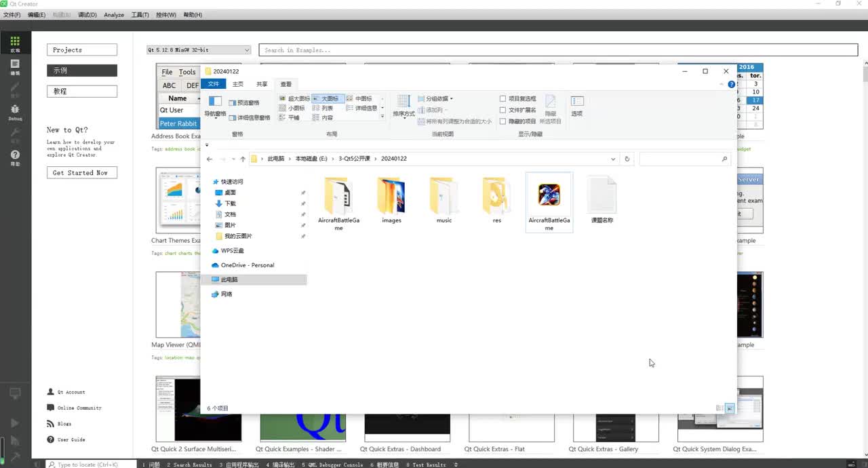Toggle the 文件扩展名 checkbox
This screenshot has height=468, width=868.
point(502,110)
